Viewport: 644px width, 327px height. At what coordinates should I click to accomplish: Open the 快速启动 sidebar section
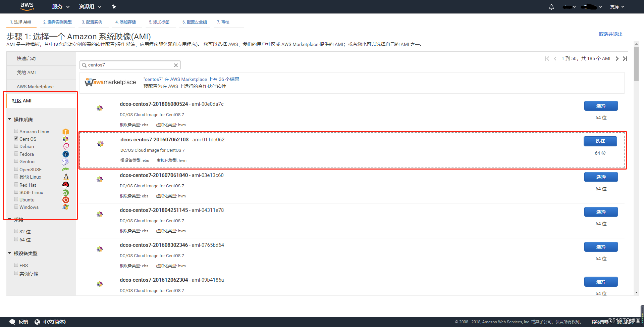(x=41, y=58)
